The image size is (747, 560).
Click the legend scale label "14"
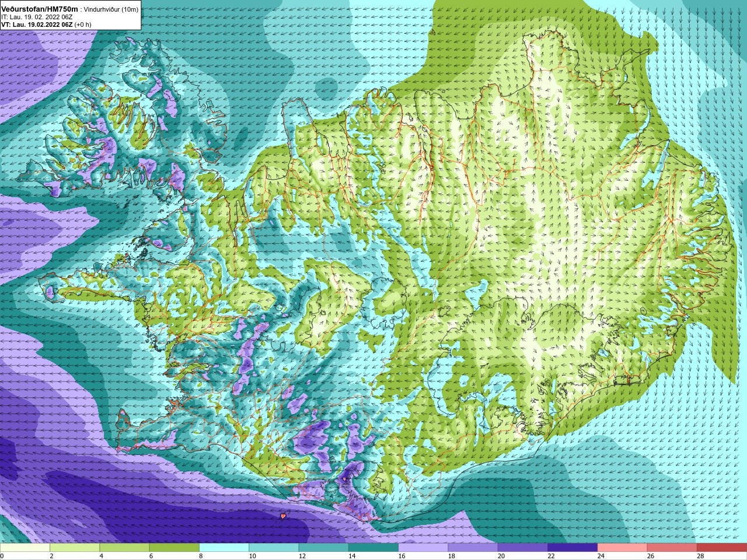tap(352, 556)
